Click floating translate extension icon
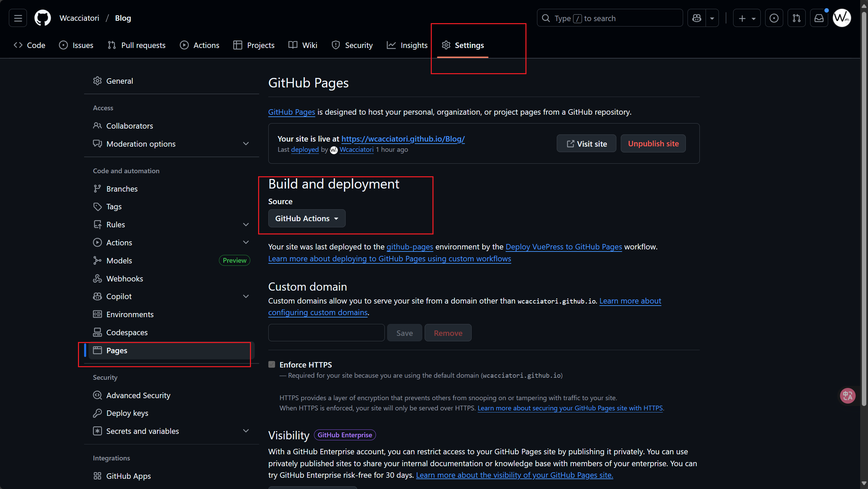Screen dimensions: 868x489 point(847,396)
